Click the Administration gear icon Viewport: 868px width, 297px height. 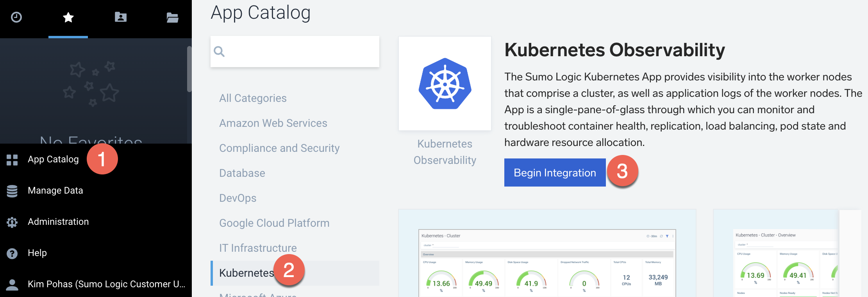pyautogui.click(x=12, y=222)
